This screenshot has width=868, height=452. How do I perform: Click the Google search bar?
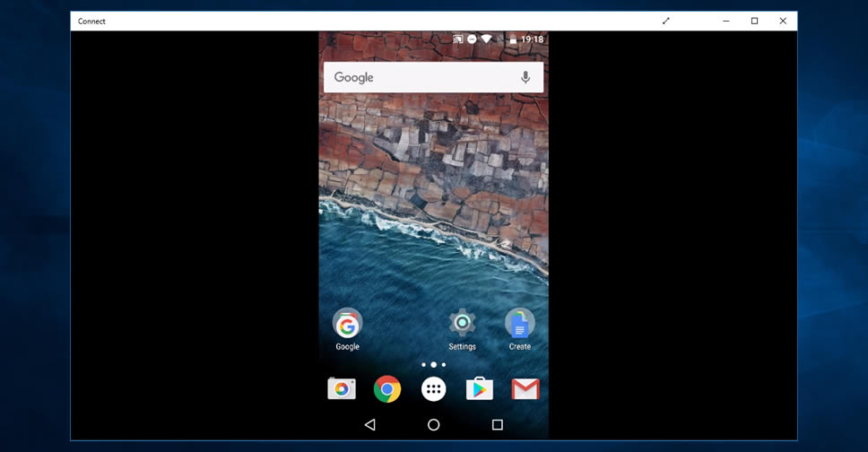click(433, 77)
